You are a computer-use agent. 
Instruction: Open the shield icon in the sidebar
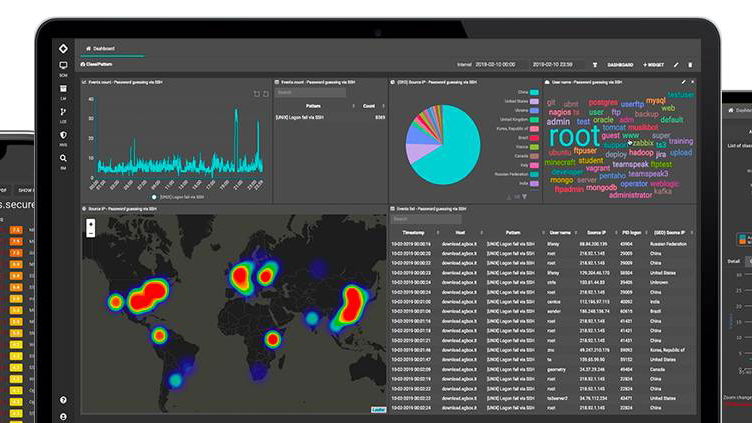[x=63, y=134]
